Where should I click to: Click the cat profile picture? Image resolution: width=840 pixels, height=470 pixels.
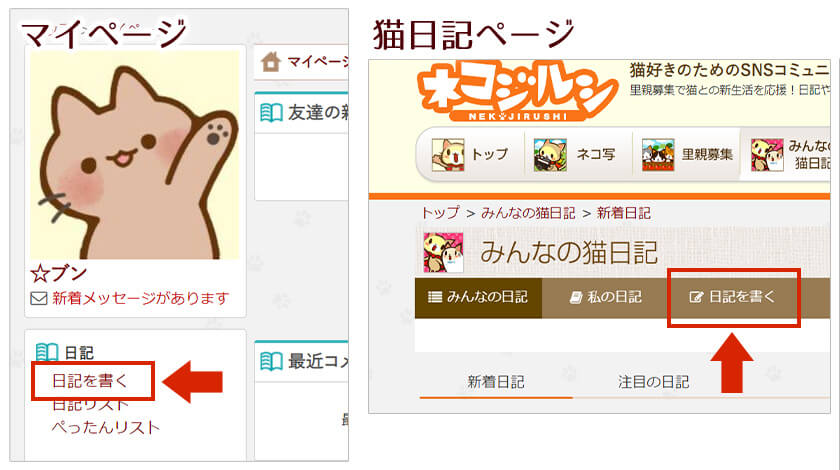(x=134, y=155)
